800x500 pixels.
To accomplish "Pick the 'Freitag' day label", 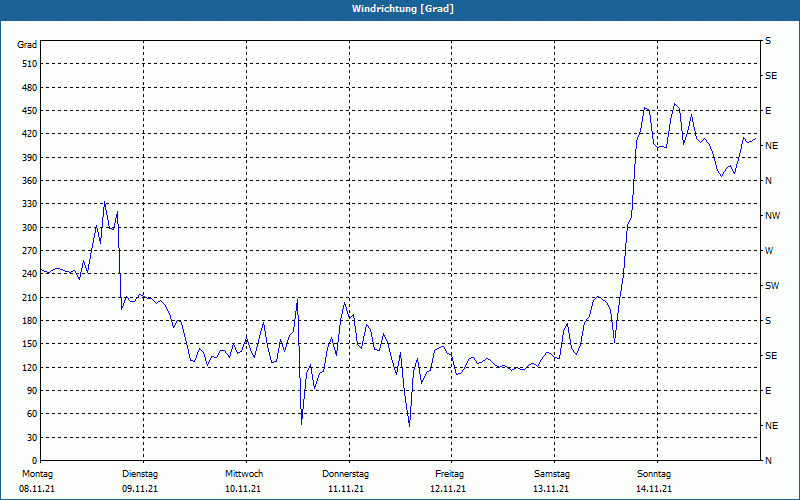I will point(449,474).
